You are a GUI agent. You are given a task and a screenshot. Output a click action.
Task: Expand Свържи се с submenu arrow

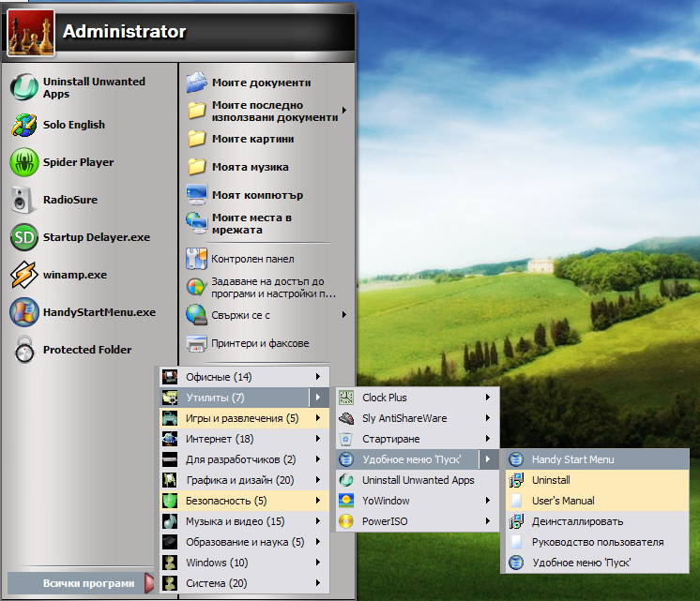pos(344,314)
